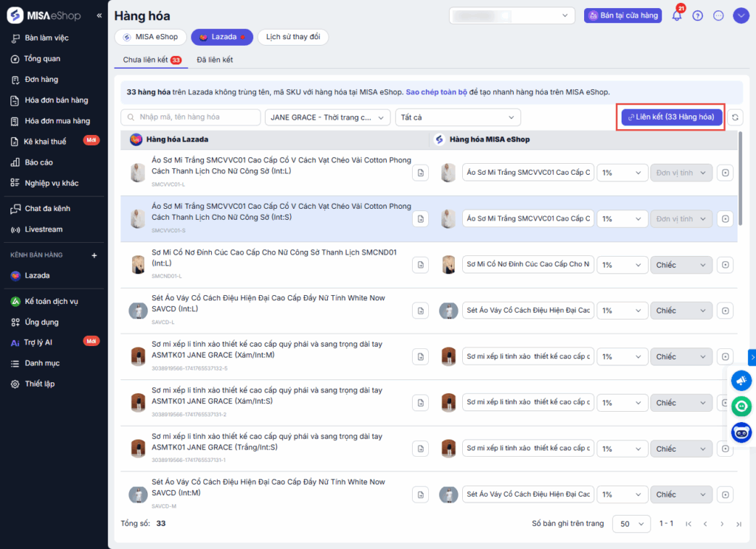Open the Chiếc unit dropdown for SAVCD-L row
The image size is (756, 549).
click(x=681, y=311)
